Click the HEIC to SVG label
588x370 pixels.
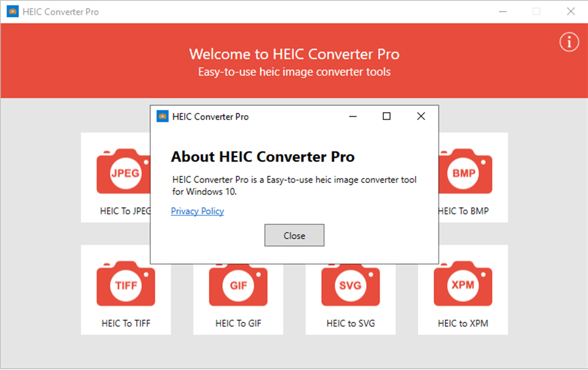pyautogui.click(x=350, y=323)
